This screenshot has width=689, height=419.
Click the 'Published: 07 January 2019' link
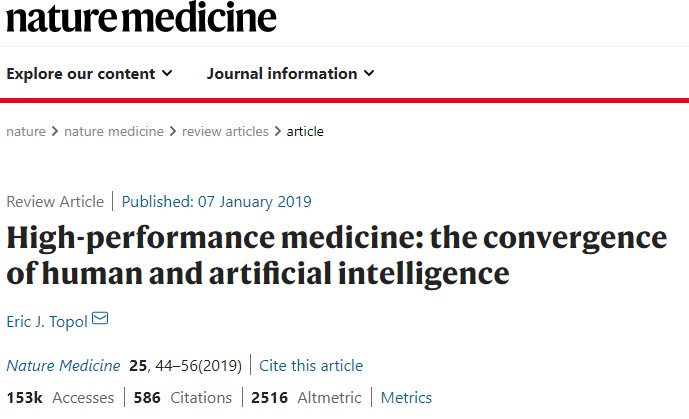[217, 202]
